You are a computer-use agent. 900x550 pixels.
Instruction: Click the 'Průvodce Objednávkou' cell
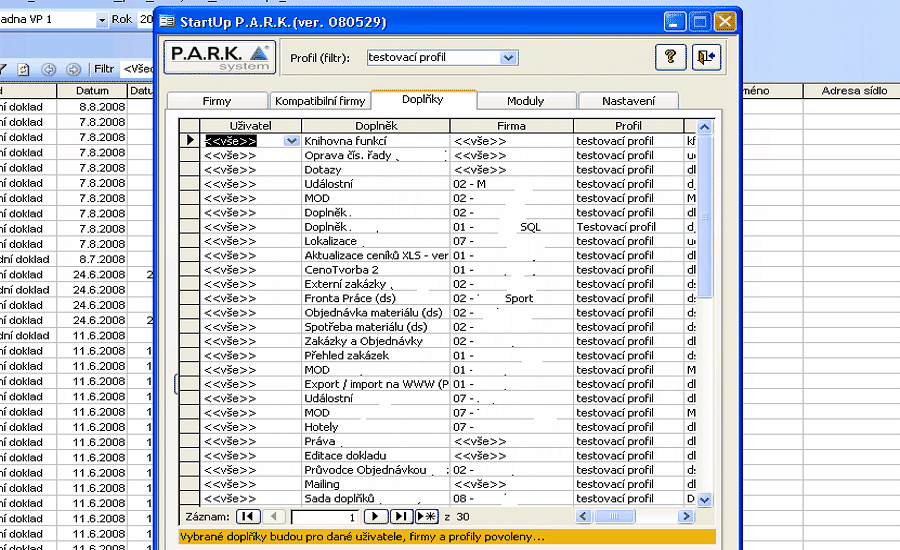(376, 470)
